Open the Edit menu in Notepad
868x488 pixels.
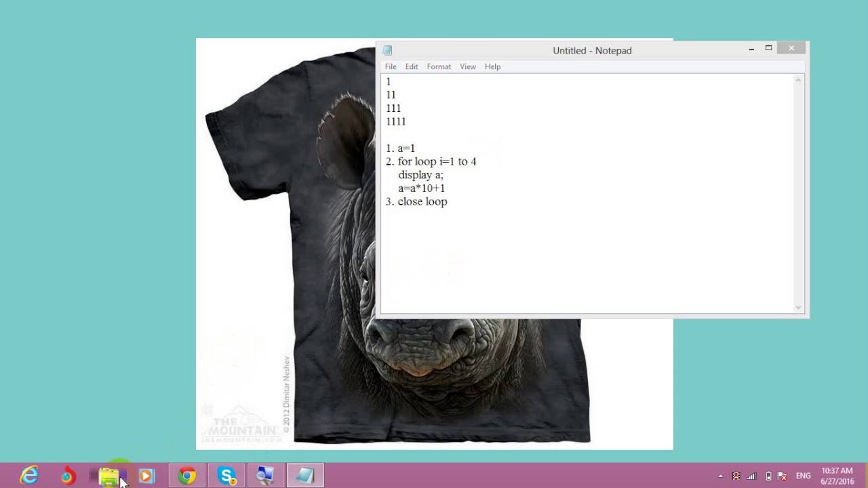(x=412, y=66)
